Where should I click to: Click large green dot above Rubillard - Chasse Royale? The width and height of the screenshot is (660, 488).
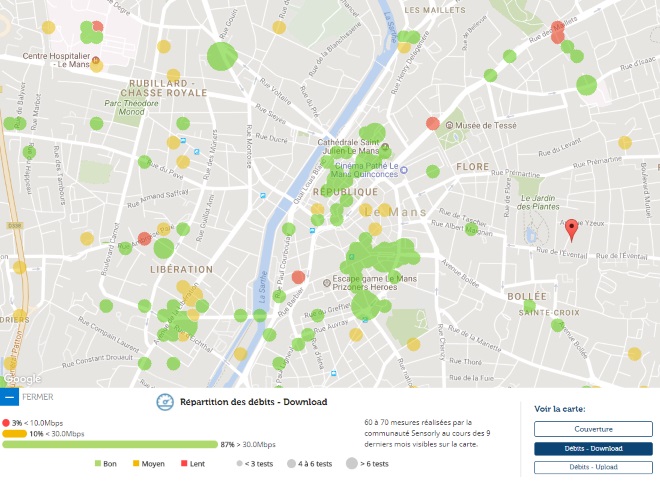coord(221,55)
